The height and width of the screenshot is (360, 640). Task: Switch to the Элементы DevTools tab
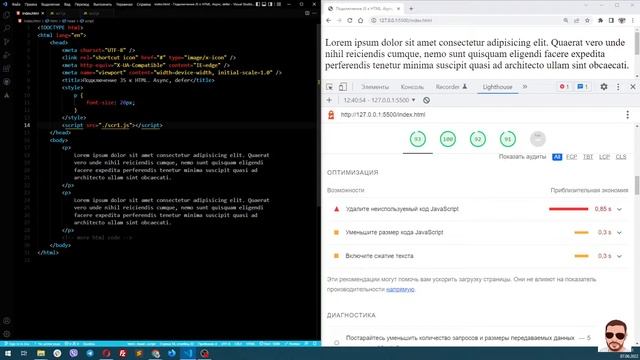(375, 87)
